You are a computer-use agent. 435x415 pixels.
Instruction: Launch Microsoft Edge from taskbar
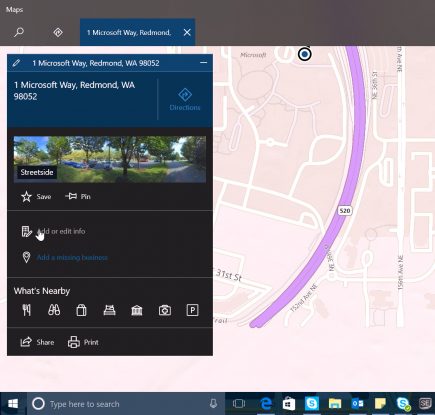(x=266, y=404)
